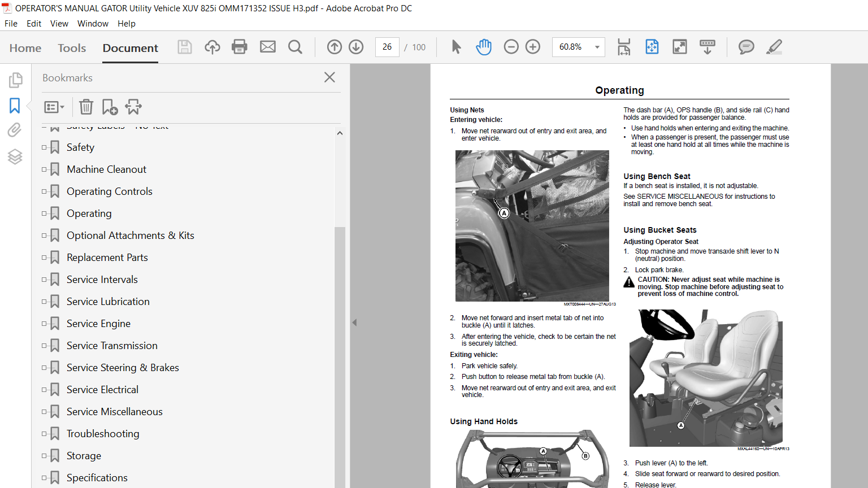Expand the Service Intervals bookmark
This screenshot has height=488, width=868.
pos(44,280)
